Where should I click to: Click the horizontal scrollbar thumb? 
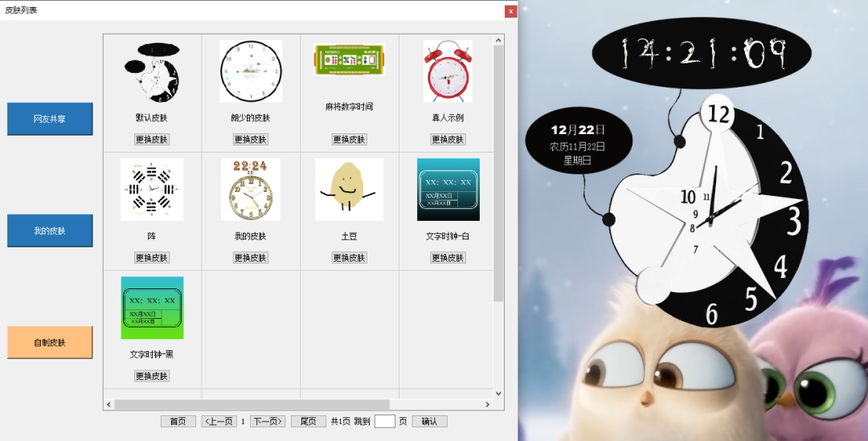point(252,405)
